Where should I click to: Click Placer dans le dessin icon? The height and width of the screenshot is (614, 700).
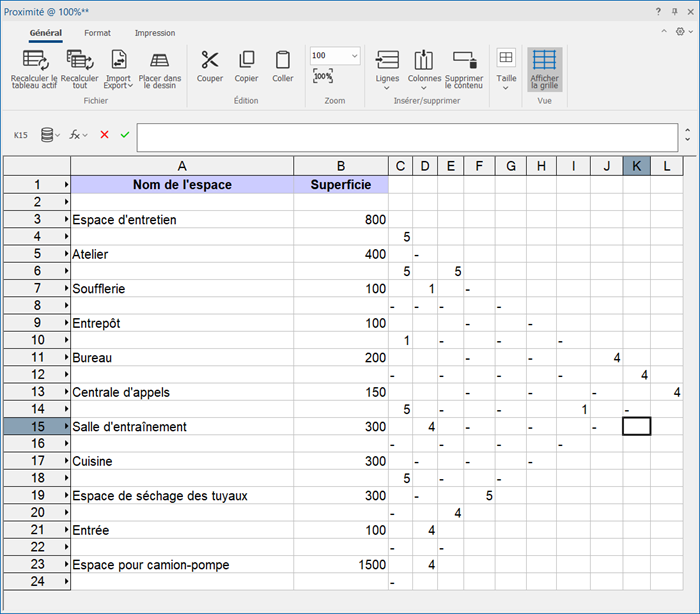159,60
